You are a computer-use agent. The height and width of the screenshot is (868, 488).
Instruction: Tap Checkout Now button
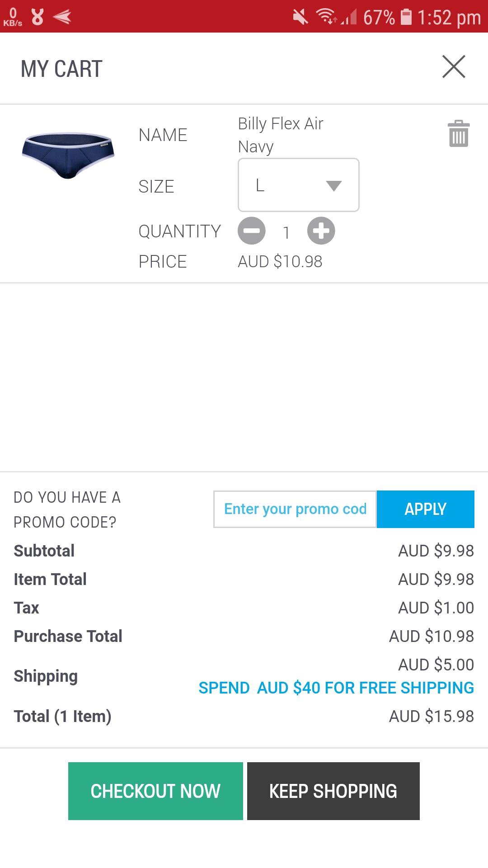[155, 791]
